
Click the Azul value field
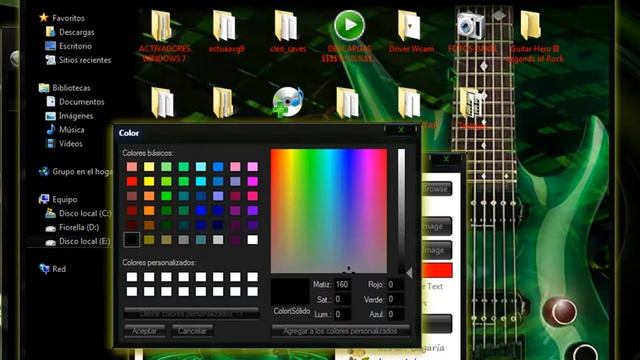coord(396,314)
